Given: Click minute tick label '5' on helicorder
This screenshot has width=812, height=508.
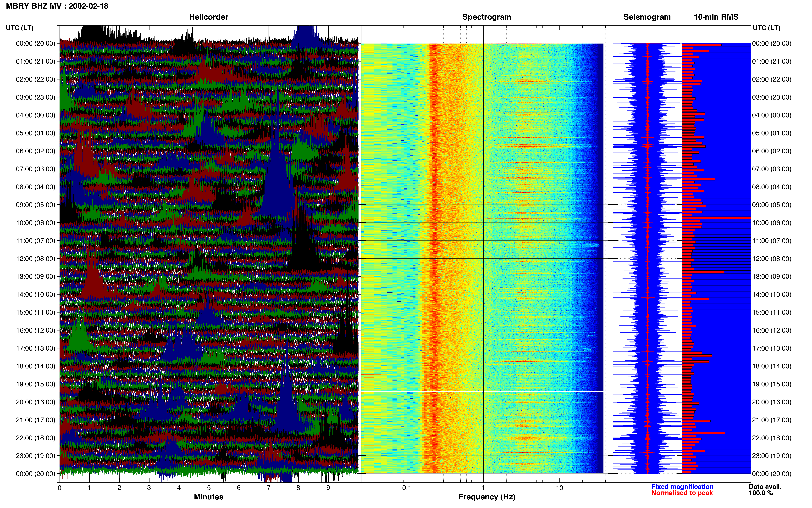Looking at the screenshot, I should [209, 487].
